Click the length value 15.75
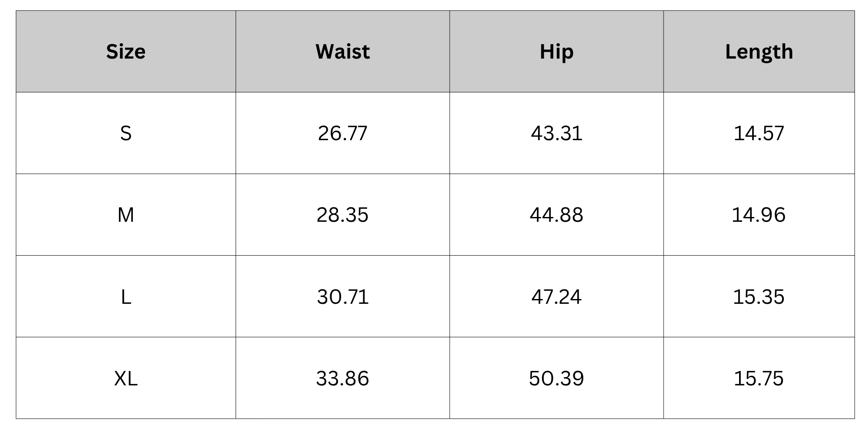 (x=759, y=378)
